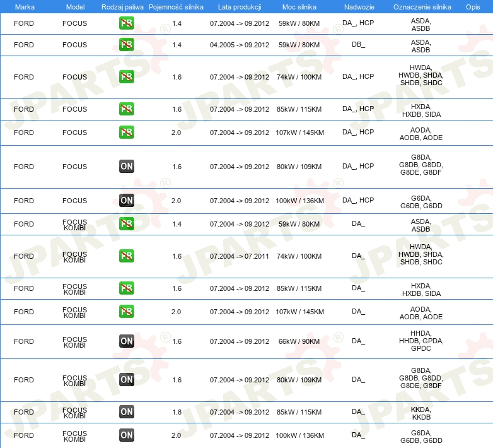Click diesel ON icon in Focus Kombi 2.0 100kW row

[126, 435]
